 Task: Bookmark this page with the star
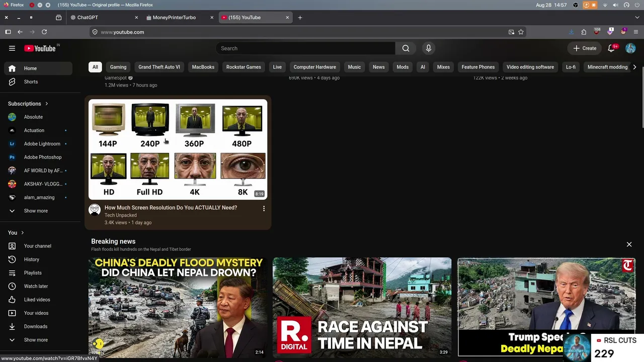521,32
